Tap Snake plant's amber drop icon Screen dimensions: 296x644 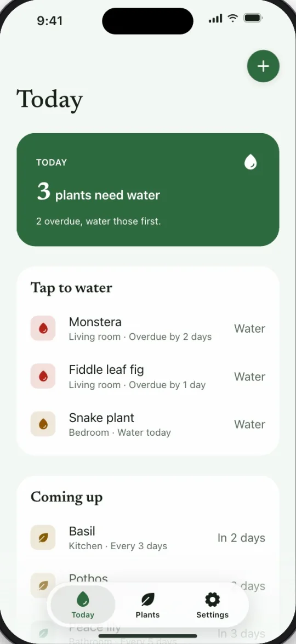[x=43, y=424]
